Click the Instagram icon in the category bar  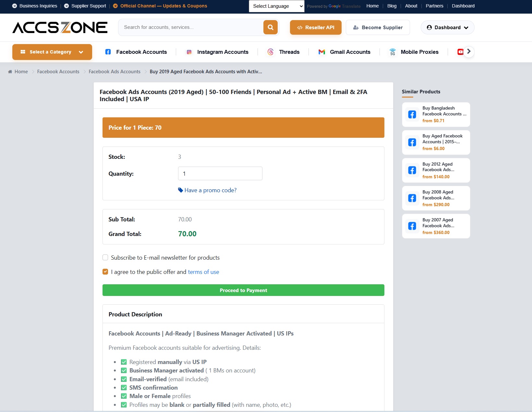coord(189,52)
